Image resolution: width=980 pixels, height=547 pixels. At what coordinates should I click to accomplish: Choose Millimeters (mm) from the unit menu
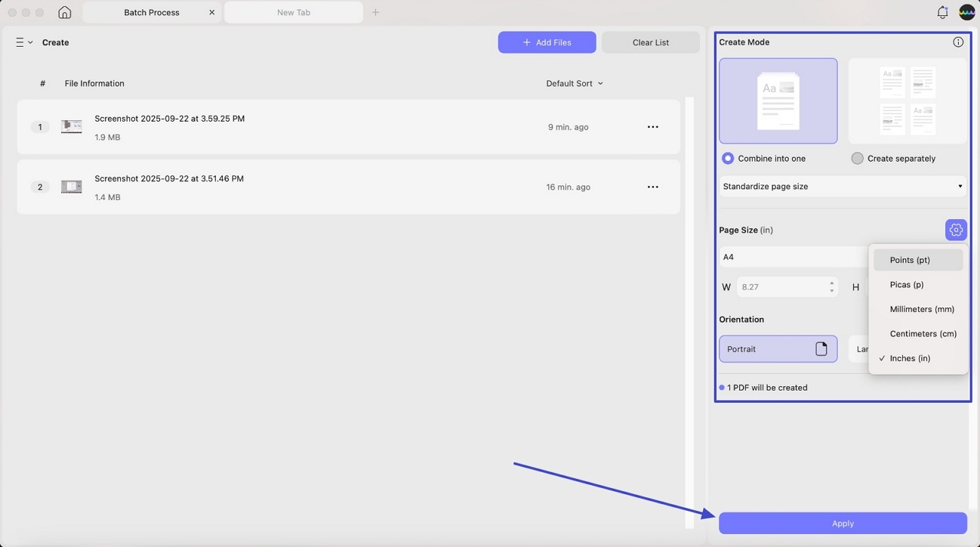tap(922, 308)
